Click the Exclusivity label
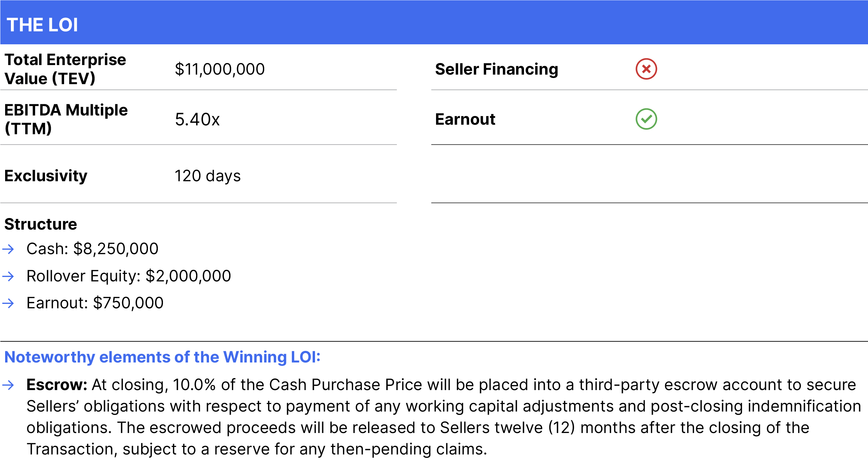This screenshot has height=464, width=868. (x=46, y=176)
